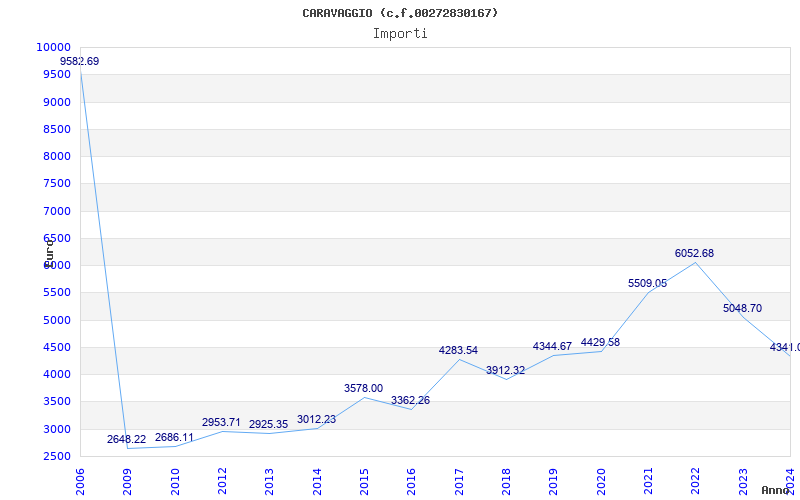Screen dimensions: 800x500
Task: Select data label 2686.11
Action: click(174, 437)
